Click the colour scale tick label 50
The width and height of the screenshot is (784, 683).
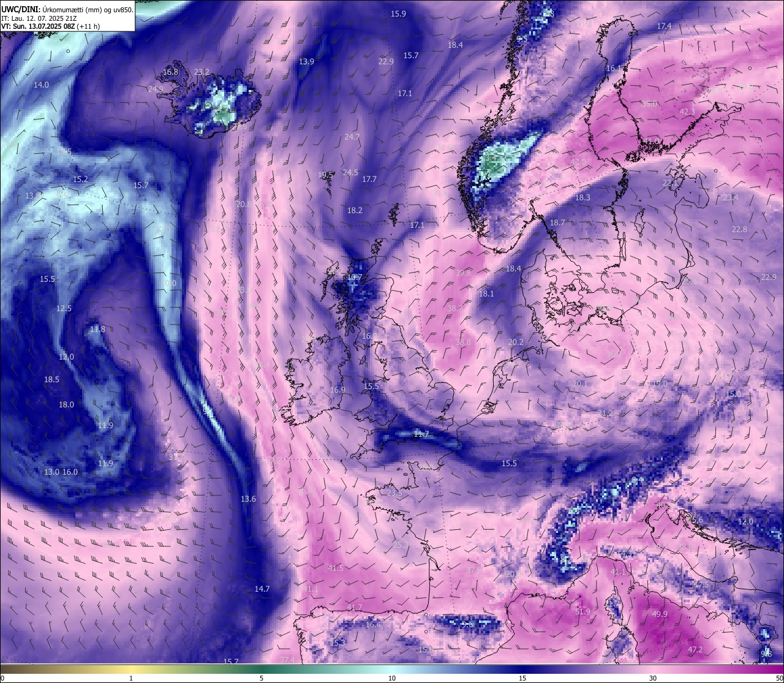click(x=780, y=678)
